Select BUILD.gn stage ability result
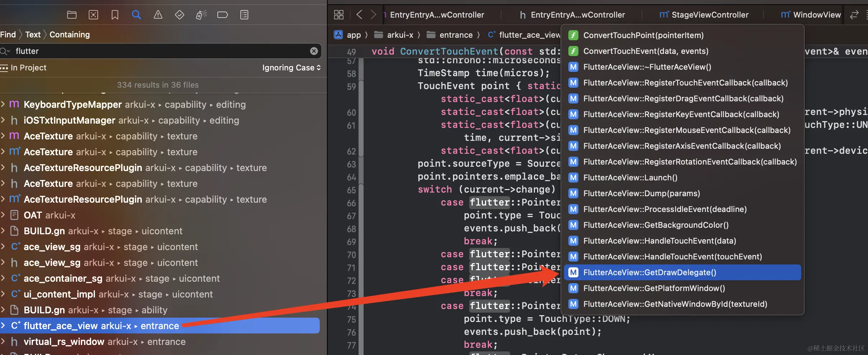The image size is (868, 355). pos(160,310)
